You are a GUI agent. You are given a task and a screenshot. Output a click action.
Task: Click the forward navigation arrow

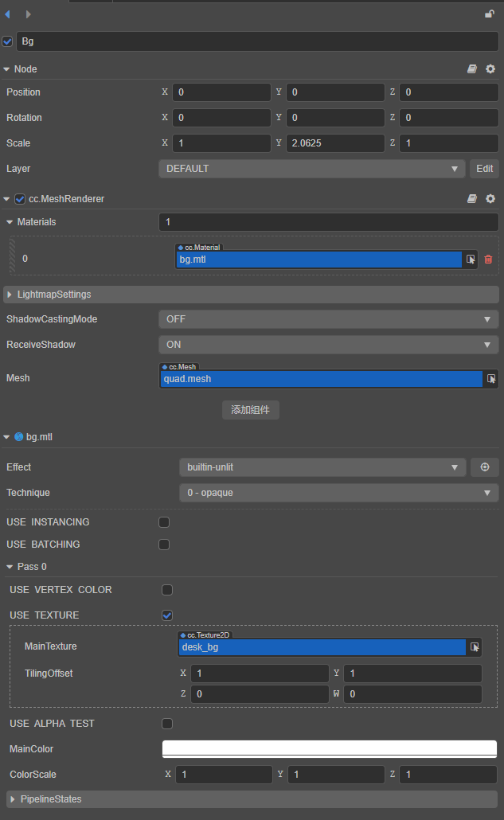click(x=29, y=14)
